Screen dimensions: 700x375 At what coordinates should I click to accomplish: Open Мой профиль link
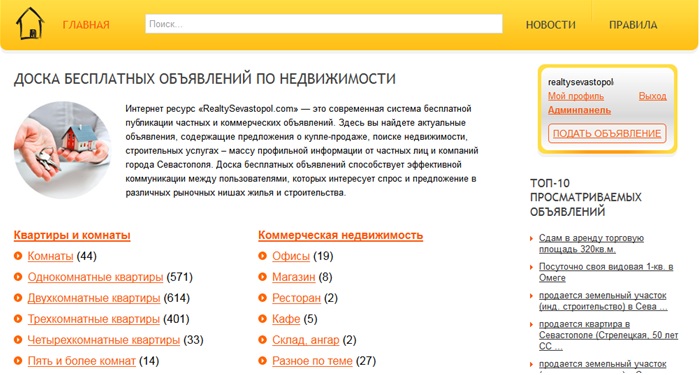tap(576, 96)
